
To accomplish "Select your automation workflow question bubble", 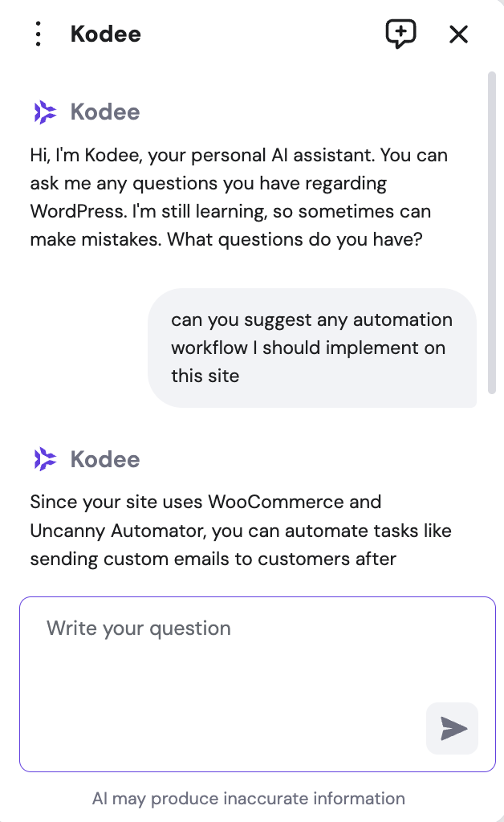I will click(x=312, y=348).
